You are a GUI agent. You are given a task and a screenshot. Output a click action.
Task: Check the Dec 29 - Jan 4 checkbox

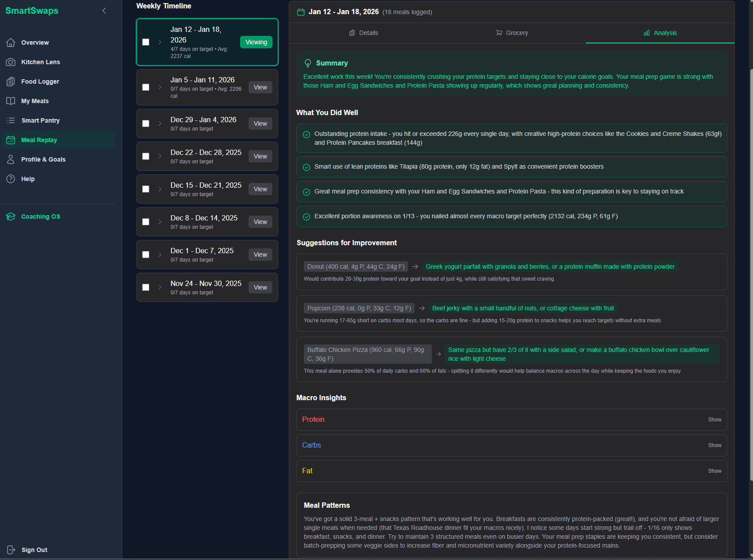tap(146, 124)
